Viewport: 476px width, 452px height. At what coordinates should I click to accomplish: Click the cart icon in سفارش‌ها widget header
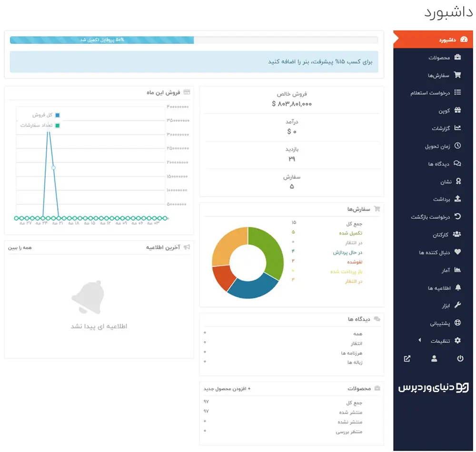pos(377,209)
